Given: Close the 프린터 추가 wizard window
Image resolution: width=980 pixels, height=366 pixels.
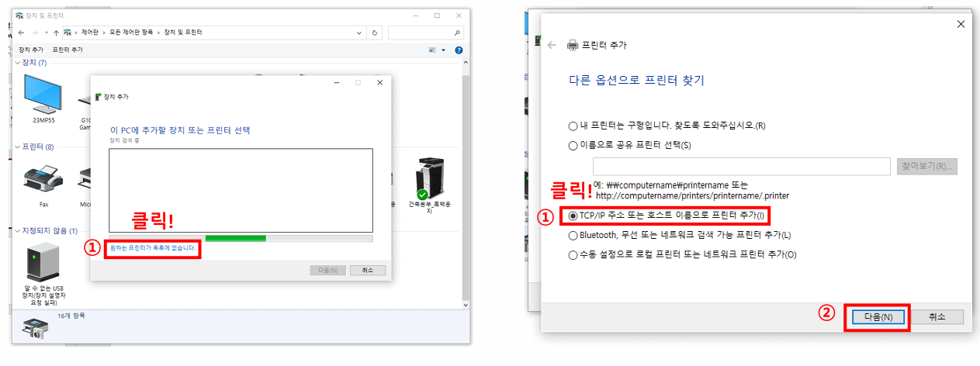Looking at the screenshot, I should click(x=961, y=24).
